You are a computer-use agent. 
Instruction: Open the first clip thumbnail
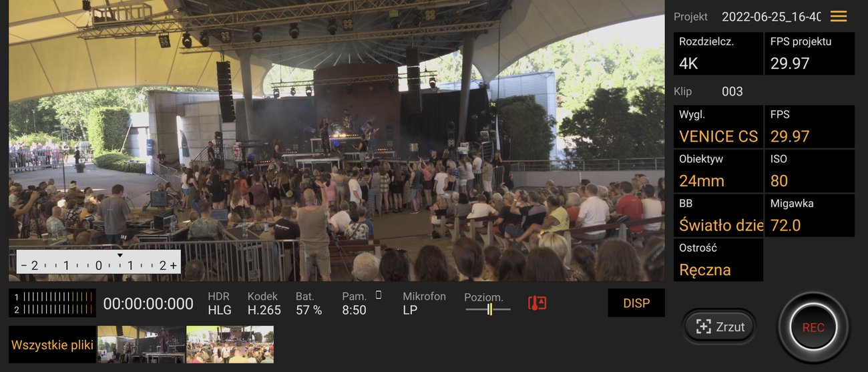click(x=142, y=345)
